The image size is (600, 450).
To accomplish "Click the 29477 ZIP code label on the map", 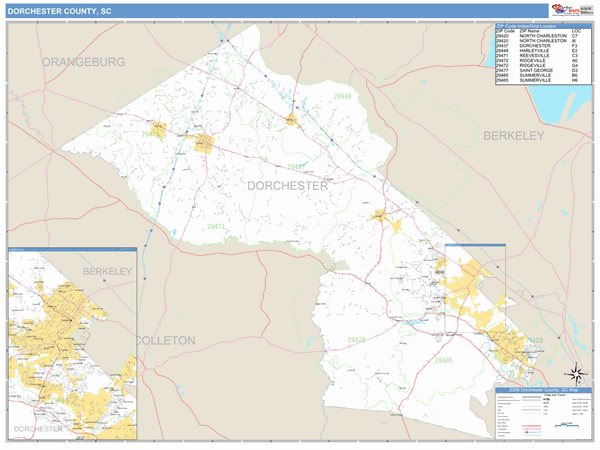I will (215, 227).
